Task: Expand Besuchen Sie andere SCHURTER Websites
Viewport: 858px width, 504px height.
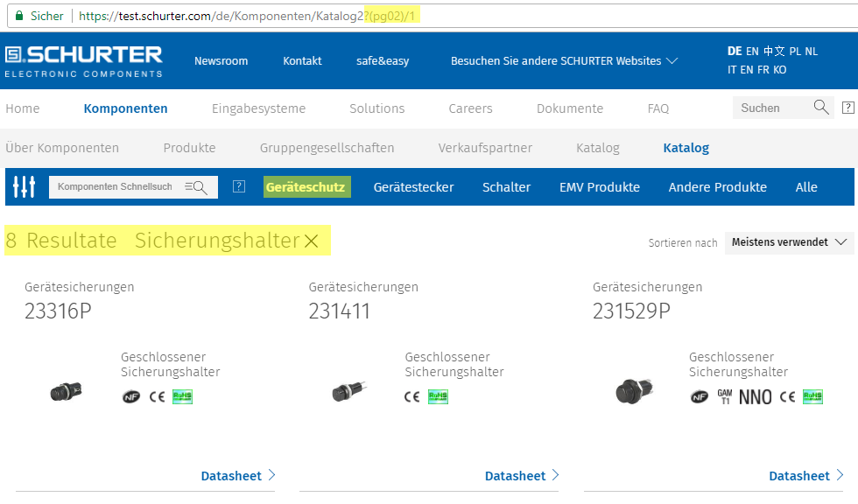Action: coord(564,60)
